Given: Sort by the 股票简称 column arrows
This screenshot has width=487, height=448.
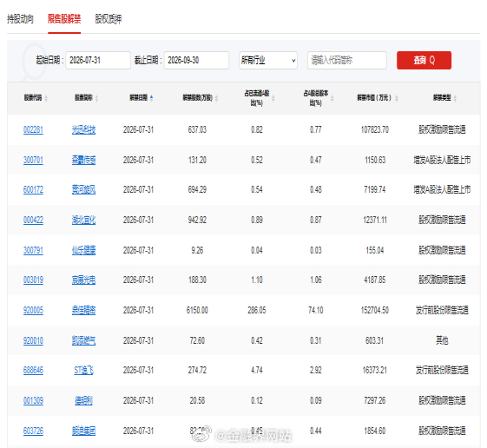Looking at the screenshot, I should [x=96, y=98].
